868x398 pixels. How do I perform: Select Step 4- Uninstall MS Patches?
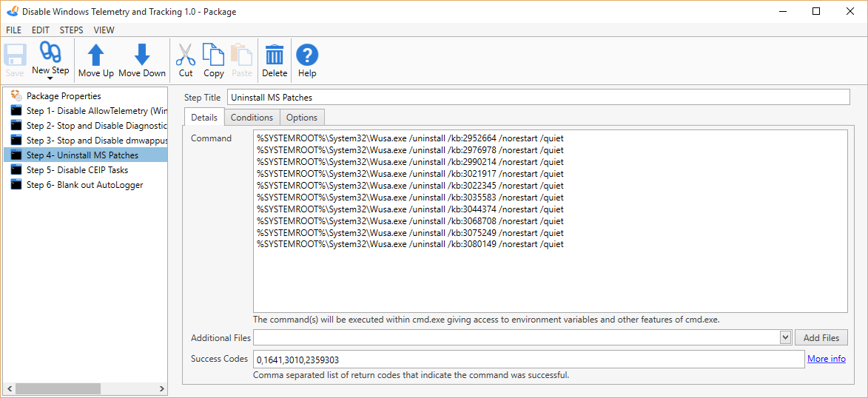85,155
